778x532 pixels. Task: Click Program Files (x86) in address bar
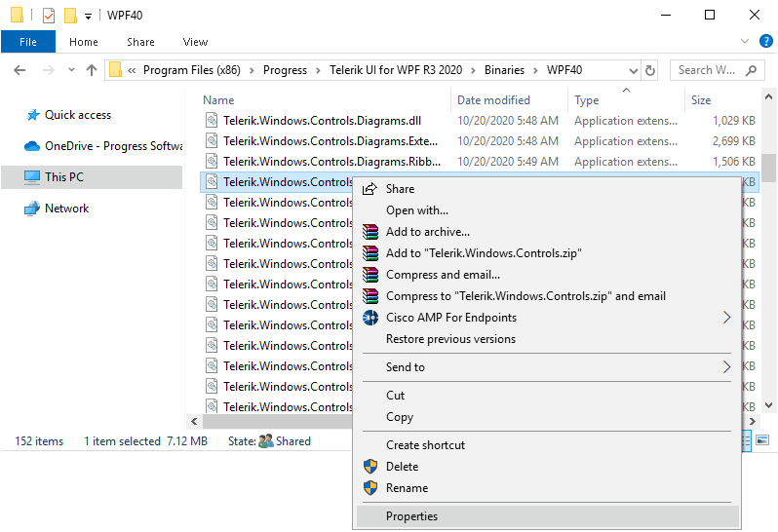[191, 70]
